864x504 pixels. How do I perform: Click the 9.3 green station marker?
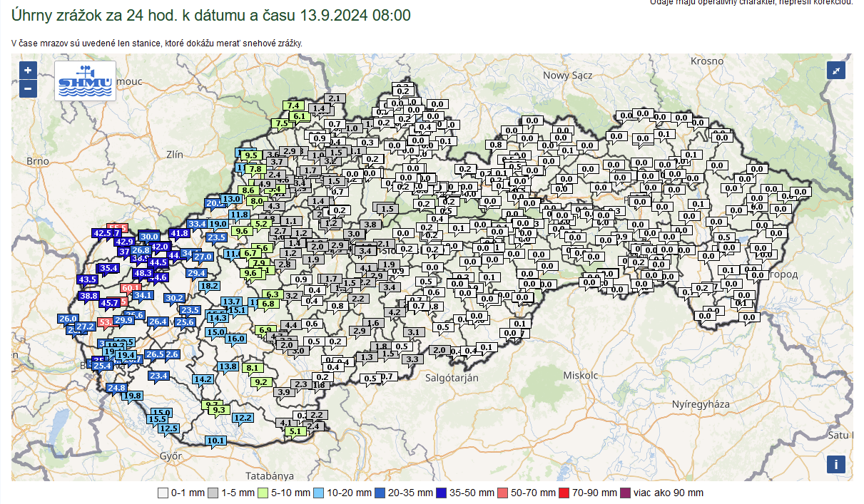click(x=219, y=410)
